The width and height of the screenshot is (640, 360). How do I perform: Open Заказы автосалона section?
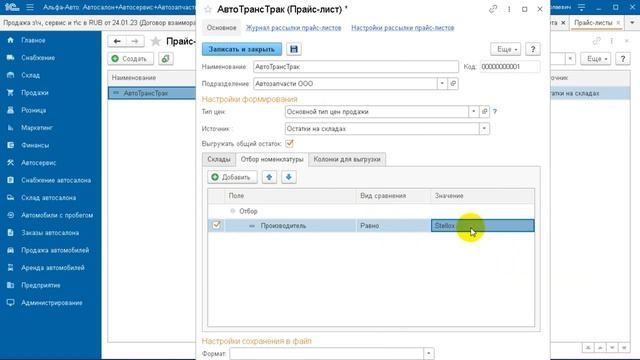tap(50, 233)
